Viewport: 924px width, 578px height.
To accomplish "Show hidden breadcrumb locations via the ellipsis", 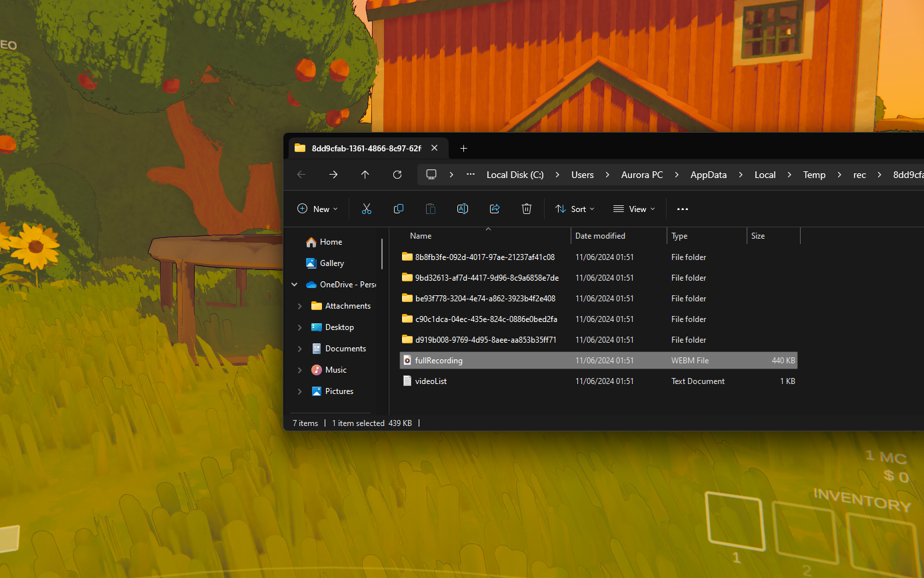I will tap(471, 175).
